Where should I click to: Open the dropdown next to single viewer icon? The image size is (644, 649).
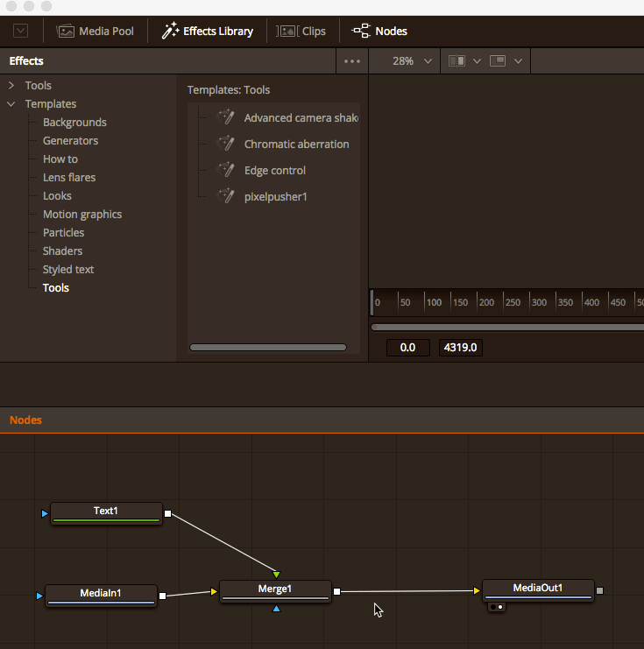pyautogui.click(x=518, y=61)
